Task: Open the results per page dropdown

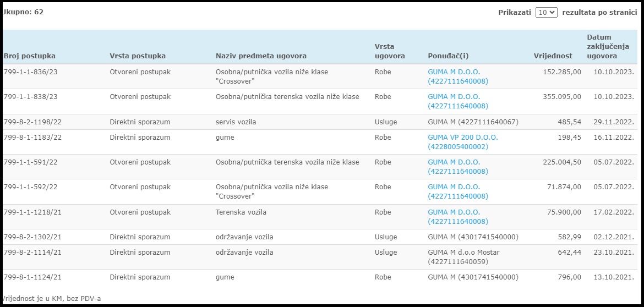Action: point(546,12)
